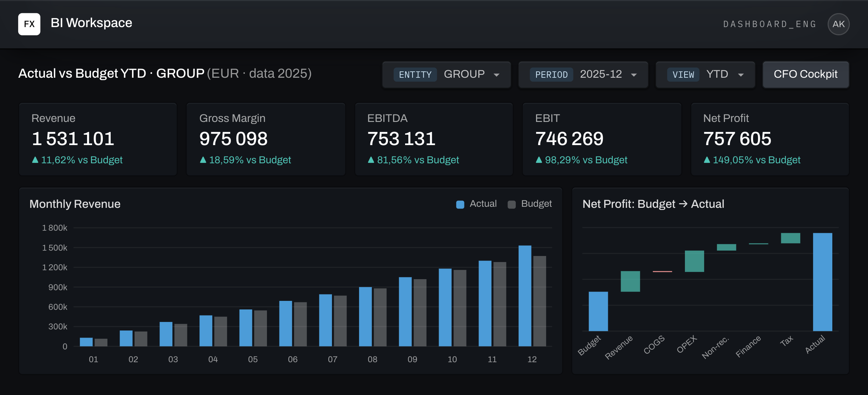The image size is (868, 395).
Task: Click the month 12 Budget revenue bar
Action: click(540, 301)
